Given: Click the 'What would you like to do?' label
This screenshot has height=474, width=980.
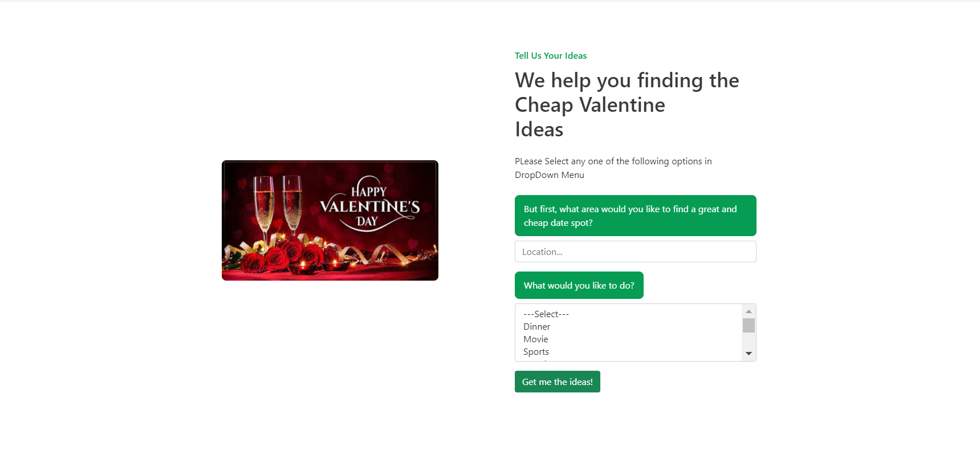Looking at the screenshot, I should tap(579, 285).
